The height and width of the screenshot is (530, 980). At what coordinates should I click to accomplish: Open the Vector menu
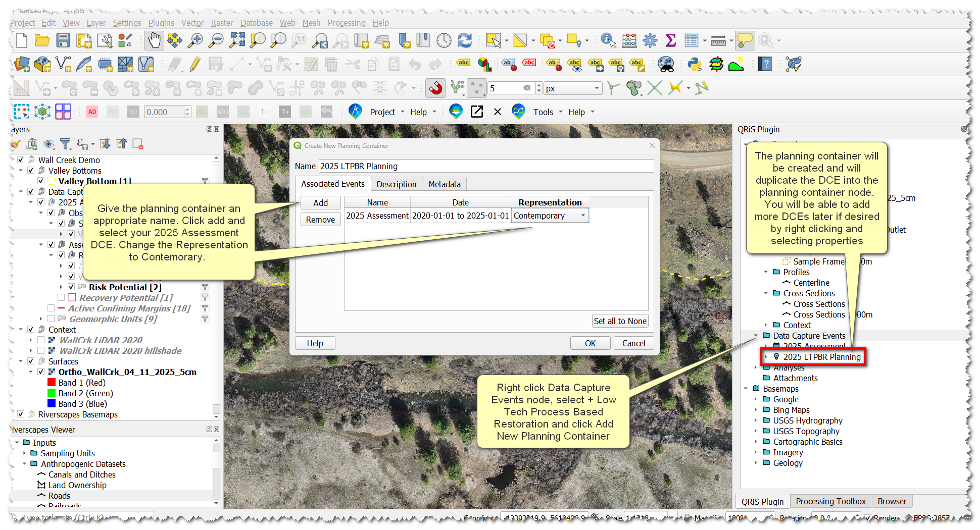pyautogui.click(x=192, y=23)
